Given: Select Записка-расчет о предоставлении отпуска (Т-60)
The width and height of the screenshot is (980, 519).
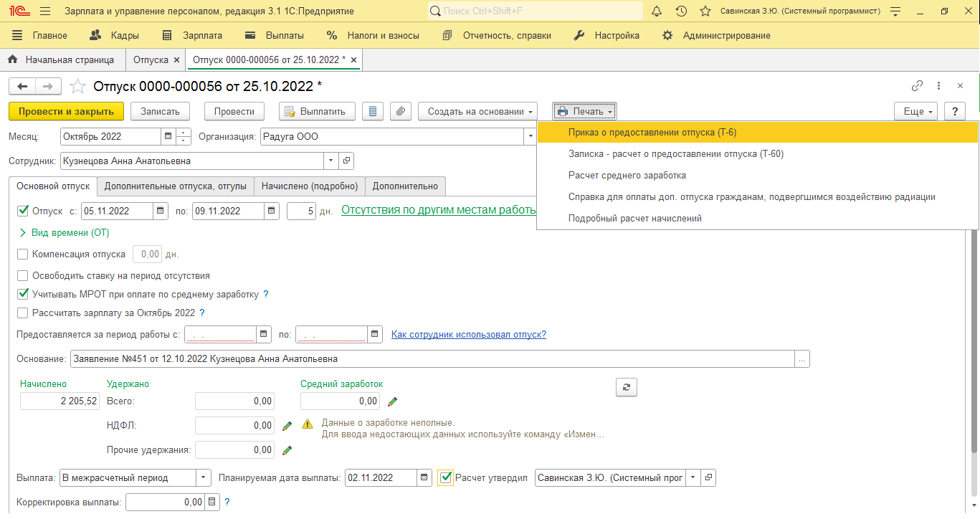Looking at the screenshot, I should pyautogui.click(x=680, y=153).
